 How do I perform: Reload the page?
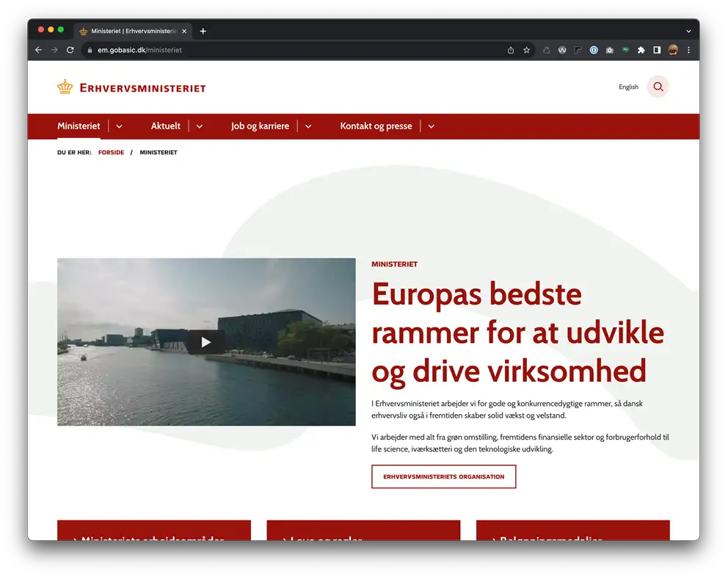tap(70, 50)
